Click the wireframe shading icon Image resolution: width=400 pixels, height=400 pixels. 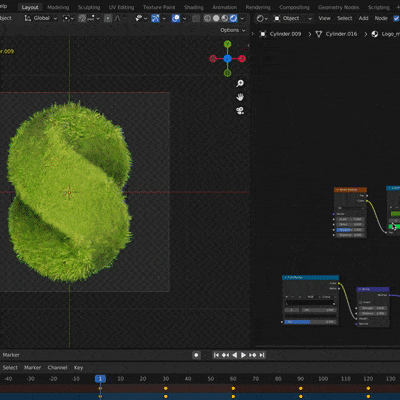coord(207,18)
